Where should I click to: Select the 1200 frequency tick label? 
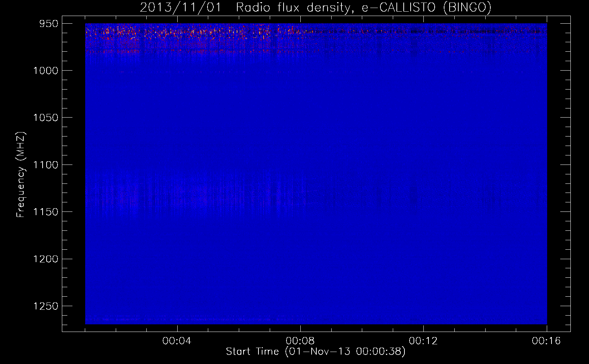click(x=46, y=259)
